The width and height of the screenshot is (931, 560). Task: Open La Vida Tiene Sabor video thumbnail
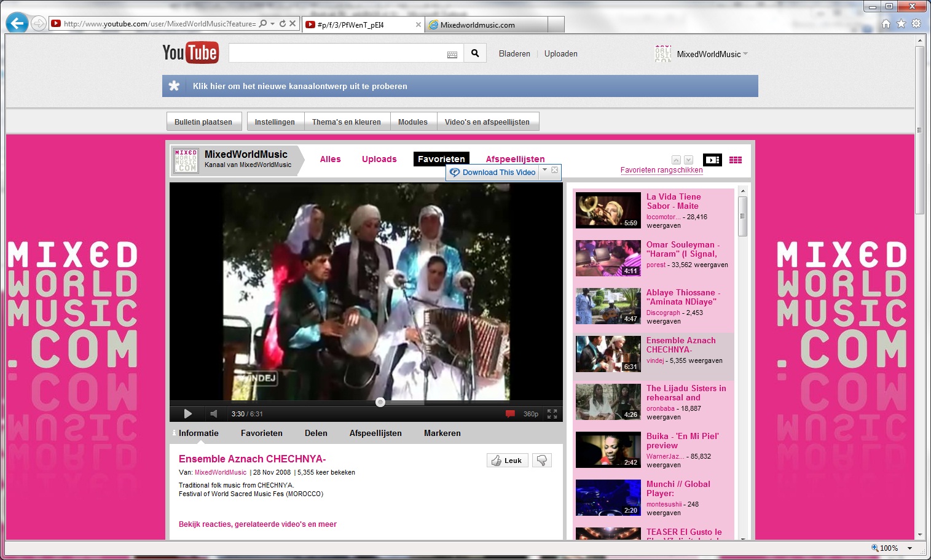pyautogui.click(x=608, y=211)
